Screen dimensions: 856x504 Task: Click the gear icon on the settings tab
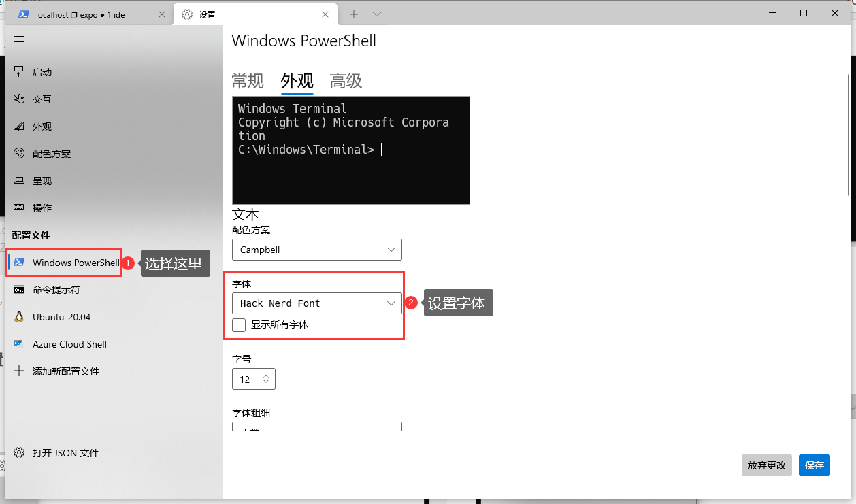[187, 14]
